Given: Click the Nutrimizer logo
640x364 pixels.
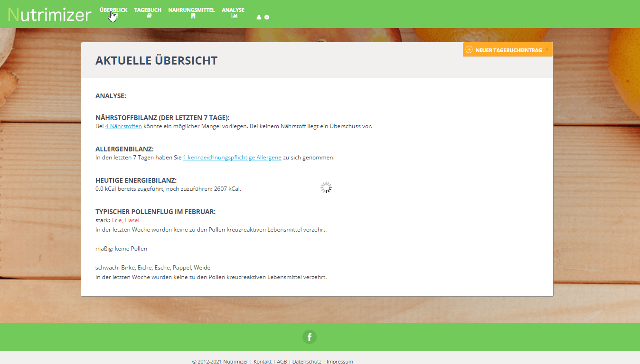Looking at the screenshot, I should [x=49, y=14].
